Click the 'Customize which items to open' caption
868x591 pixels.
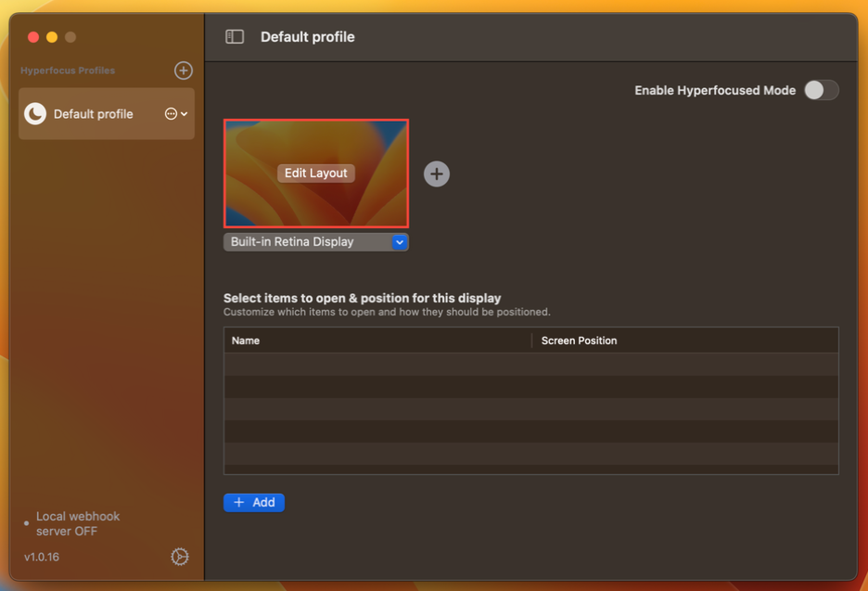coord(387,312)
